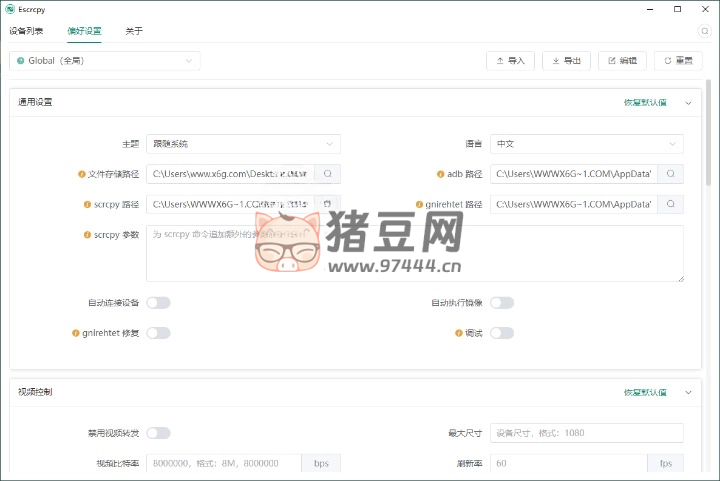Click the Escrcpy app logo icon

(x=10, y=9)
